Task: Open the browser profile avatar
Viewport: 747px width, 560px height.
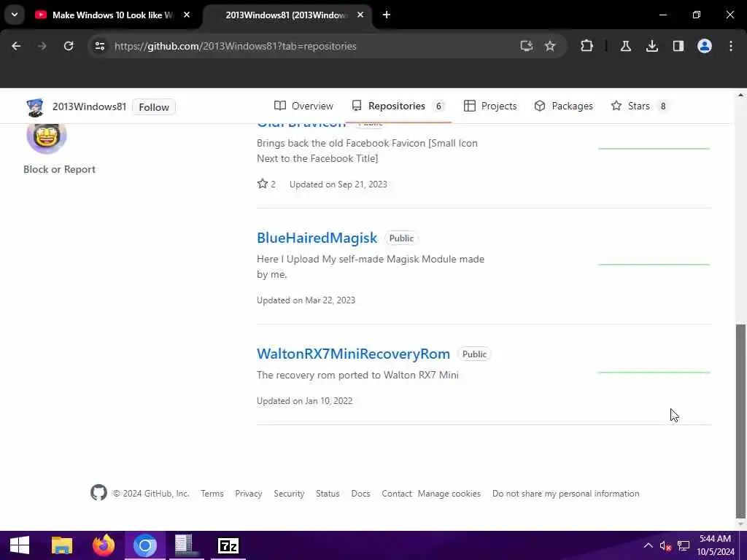Action: (705, 46)
